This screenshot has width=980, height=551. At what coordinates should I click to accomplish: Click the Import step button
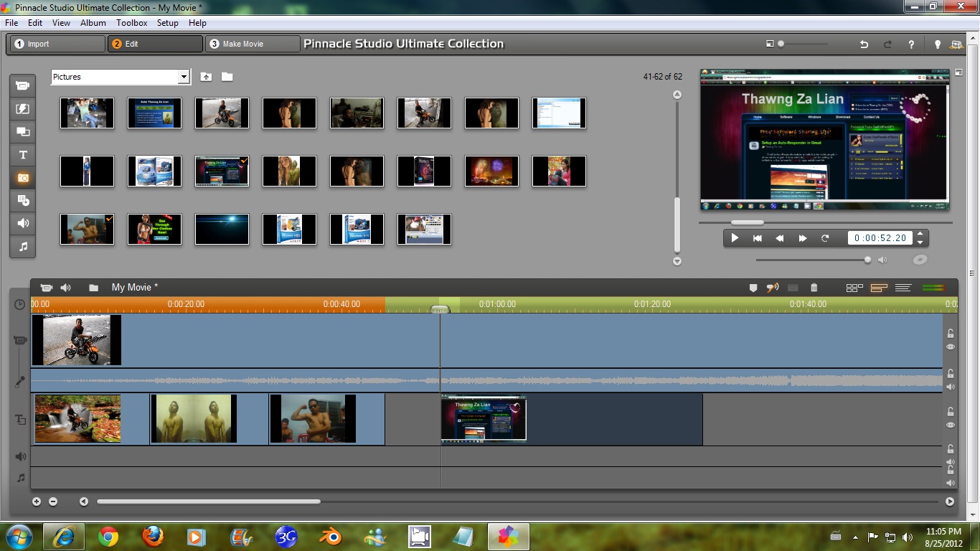57,43
